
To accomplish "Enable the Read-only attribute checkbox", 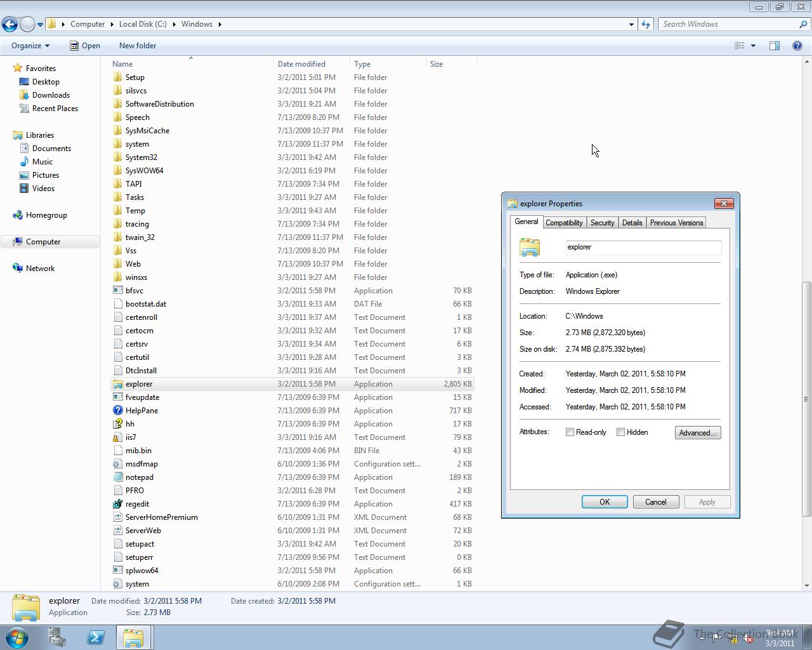I will click(570, 432).
